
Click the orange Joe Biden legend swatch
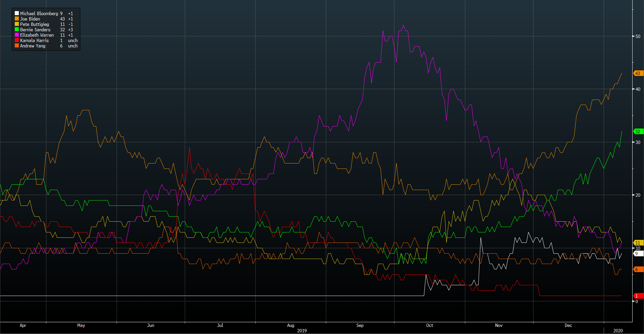click(17, 19)
